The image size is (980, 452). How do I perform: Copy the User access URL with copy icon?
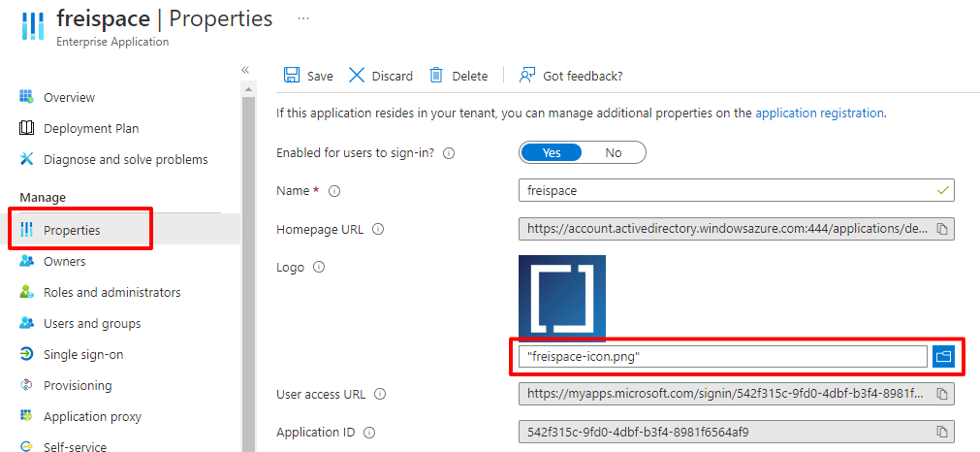tap(942, 394)
